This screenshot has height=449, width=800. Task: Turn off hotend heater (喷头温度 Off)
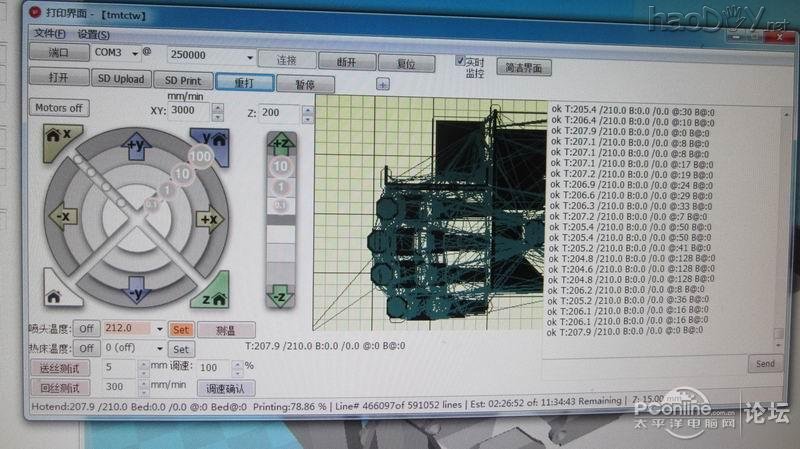pyautogui.click(x=86, y=328)
